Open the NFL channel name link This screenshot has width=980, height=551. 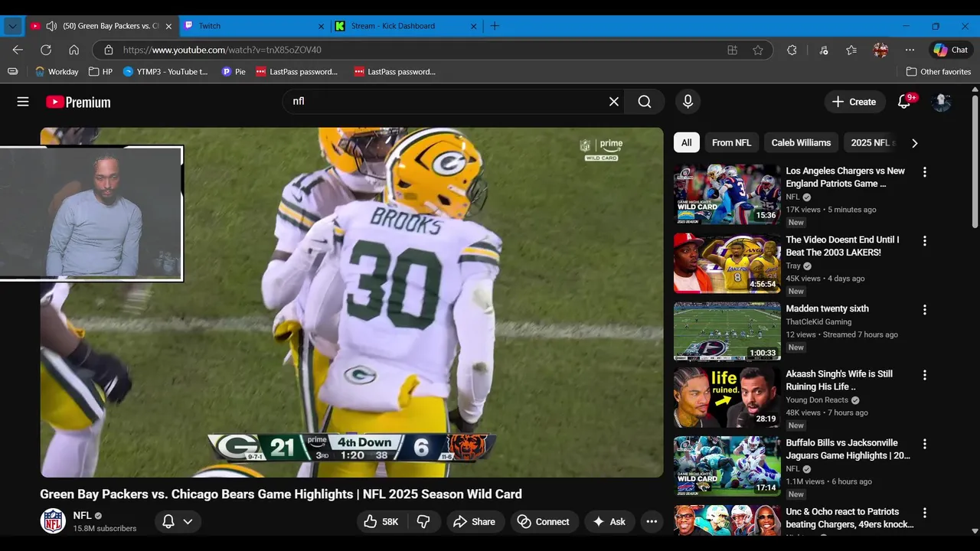[82, 516]
